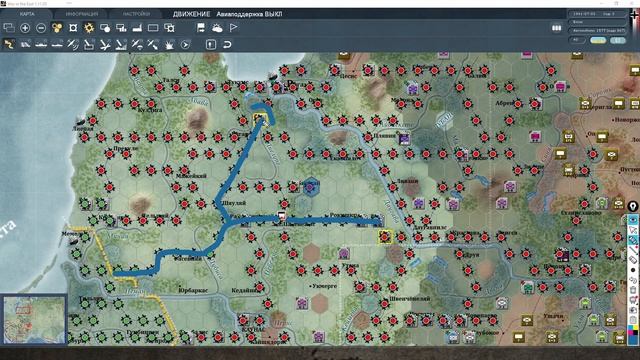Click the lightbulb icon of the annotation bar
Viewport: 640px width, 360px height.
(633, 207)
